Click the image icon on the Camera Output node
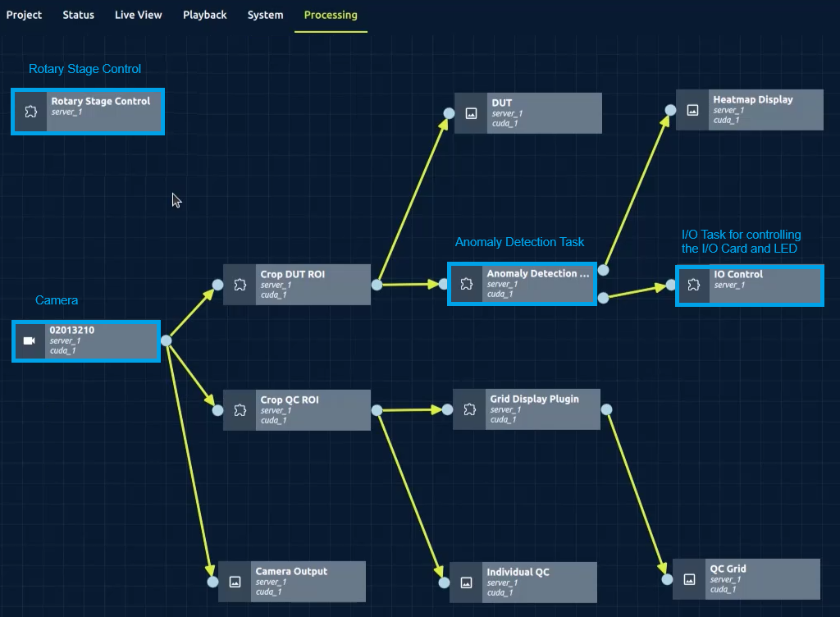The image size is (840, 617). click(234, 581)
